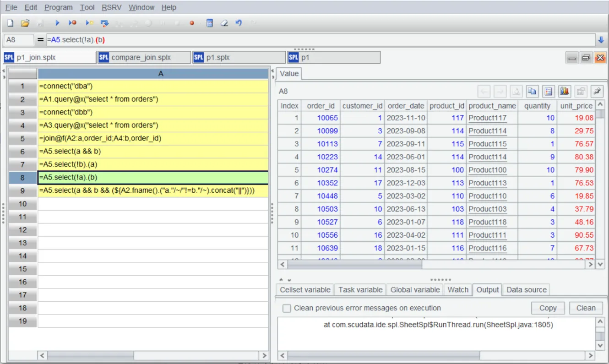Click the red breakpoint dot icon
This screenshot has height=364, width=609.
pyautogui.click(x=192, y=23)
